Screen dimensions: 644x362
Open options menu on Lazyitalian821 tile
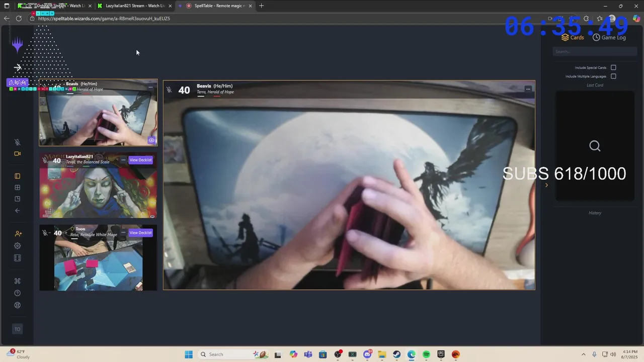(123, 160)
